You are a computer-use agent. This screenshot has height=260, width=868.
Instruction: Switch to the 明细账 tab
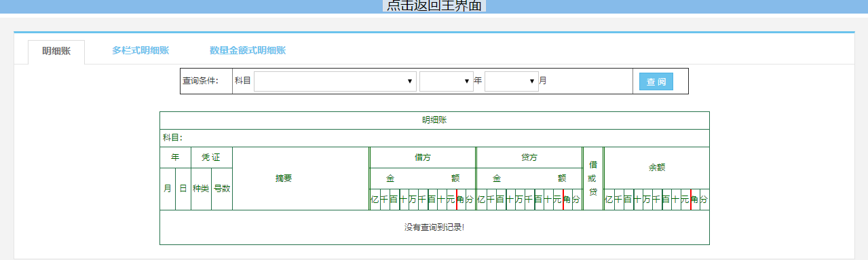(x=56, y=52)
